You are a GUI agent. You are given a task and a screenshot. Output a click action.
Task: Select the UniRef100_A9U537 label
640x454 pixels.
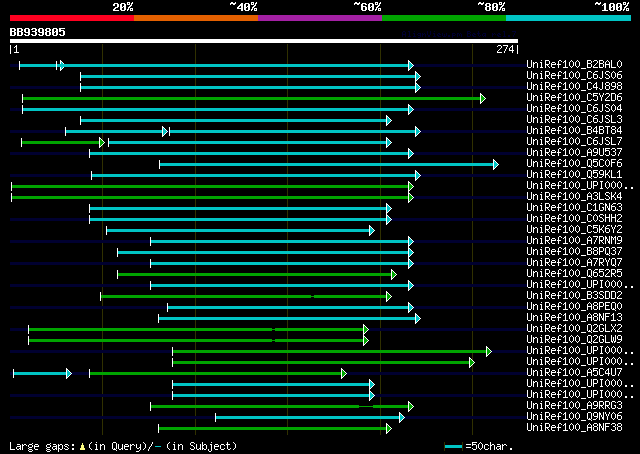coord(574,153)
